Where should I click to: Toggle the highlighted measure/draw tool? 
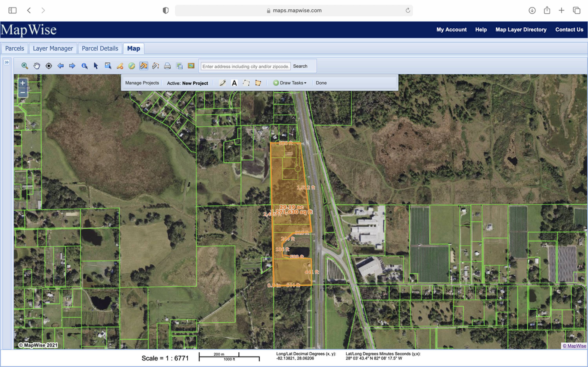click(144, 66)
